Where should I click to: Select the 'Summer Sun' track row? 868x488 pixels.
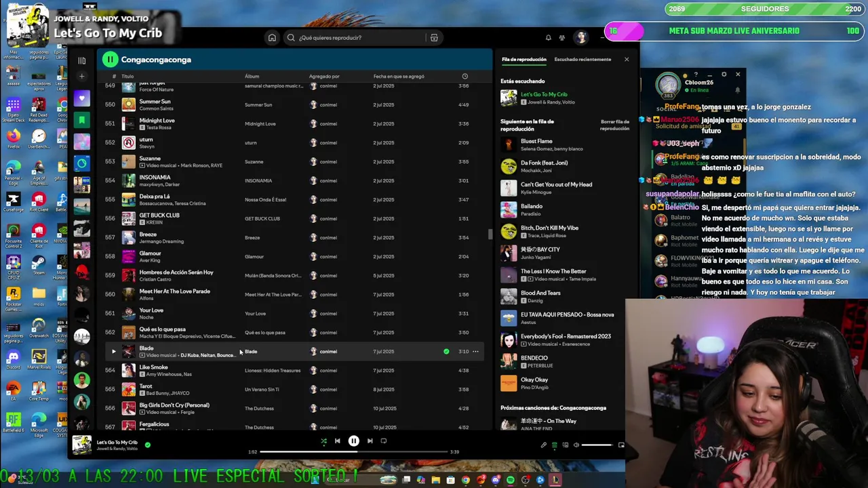[296, 104]
